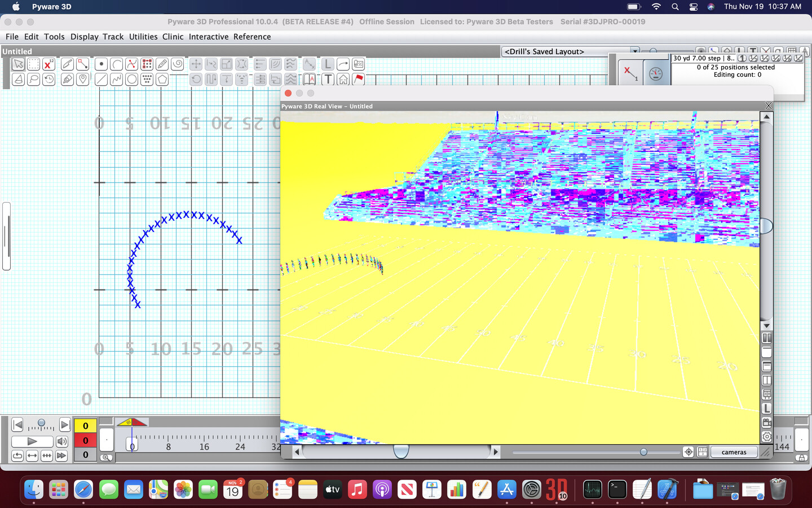Screen dimensions: 812x508
Task: Select the triangular dots wedge tool
Action: (x=147, y=79)
